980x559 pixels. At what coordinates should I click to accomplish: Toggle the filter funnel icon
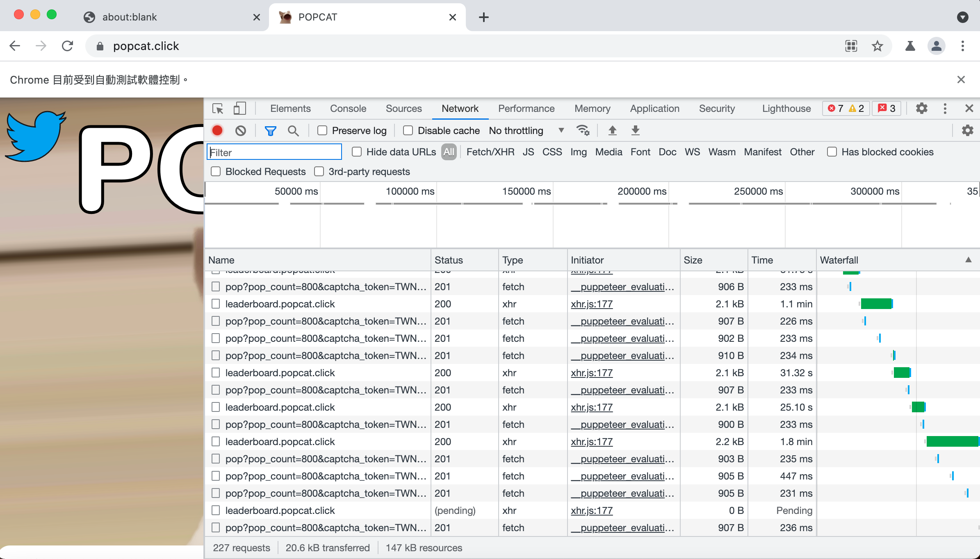click(270, 131)
